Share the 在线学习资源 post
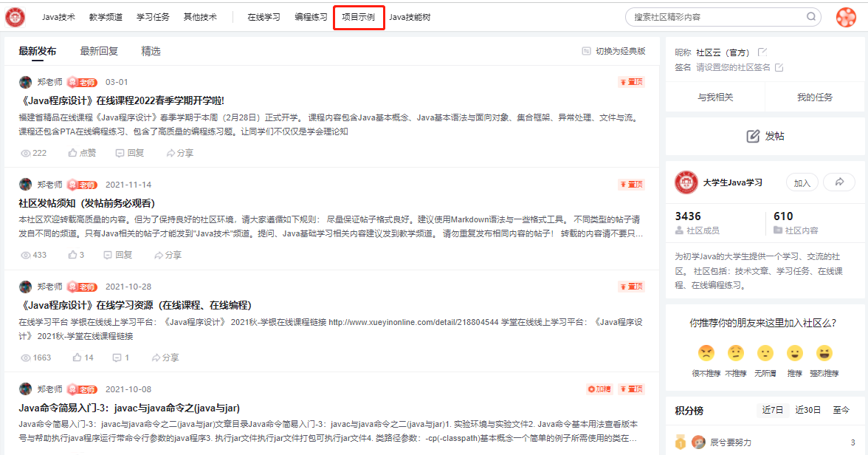This screenshot has width=868, height=455. pos(165,357)
